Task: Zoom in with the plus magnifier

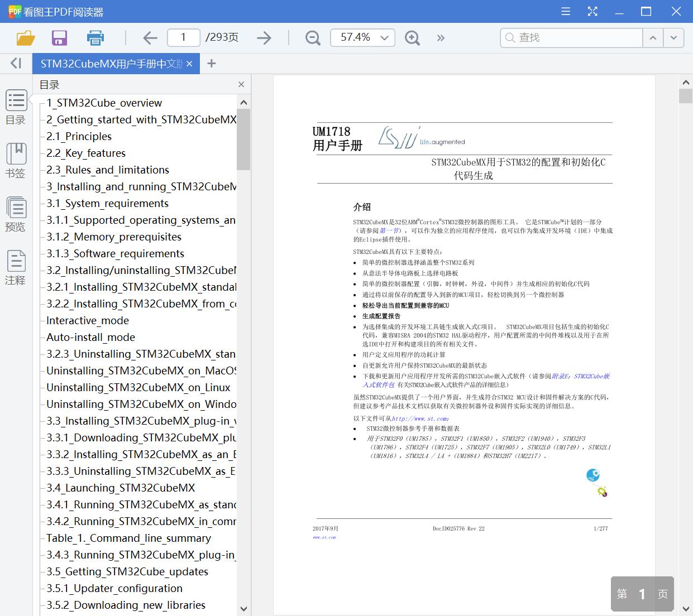Action: coord(412,38)
